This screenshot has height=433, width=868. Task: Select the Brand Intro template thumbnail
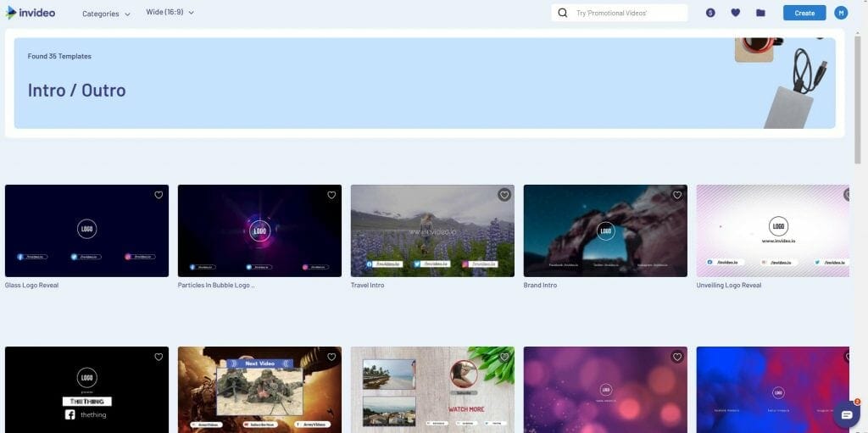point(605,230)
